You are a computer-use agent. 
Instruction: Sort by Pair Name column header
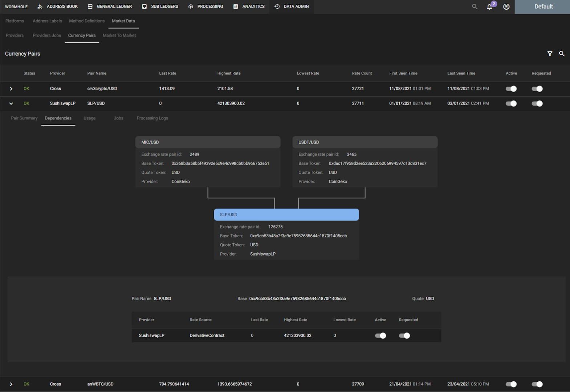pos(97,73)
